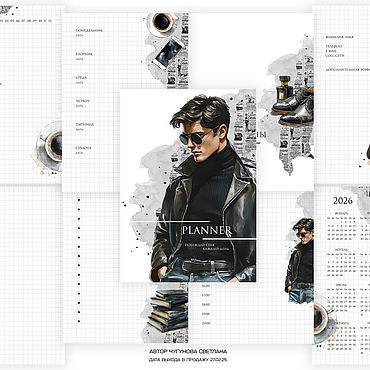Click the coffee cup above the phone
The image size is (370, 370).
click(162, 23)
